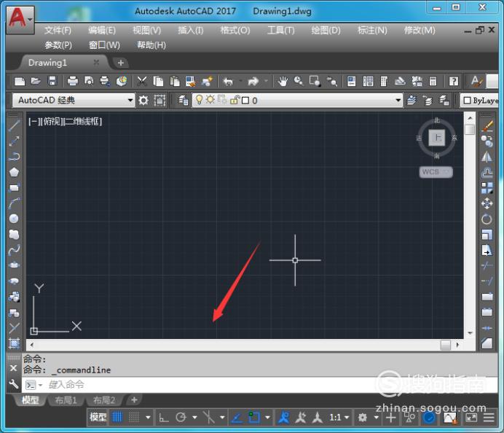Select the Construction Line tool
Screen dimensions: 504x433
point(14,141)
